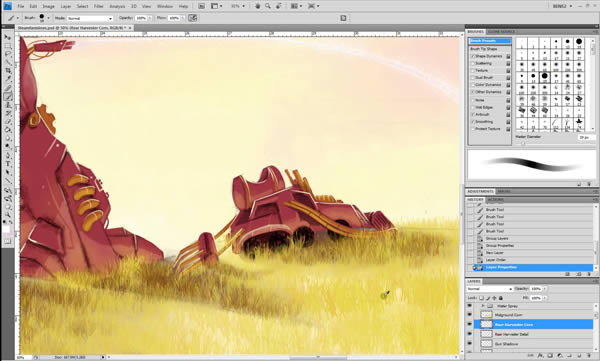This screenshot has width=600, height=361.
Task: Select the Horizontal Type tool
Action: click(8, 164)
